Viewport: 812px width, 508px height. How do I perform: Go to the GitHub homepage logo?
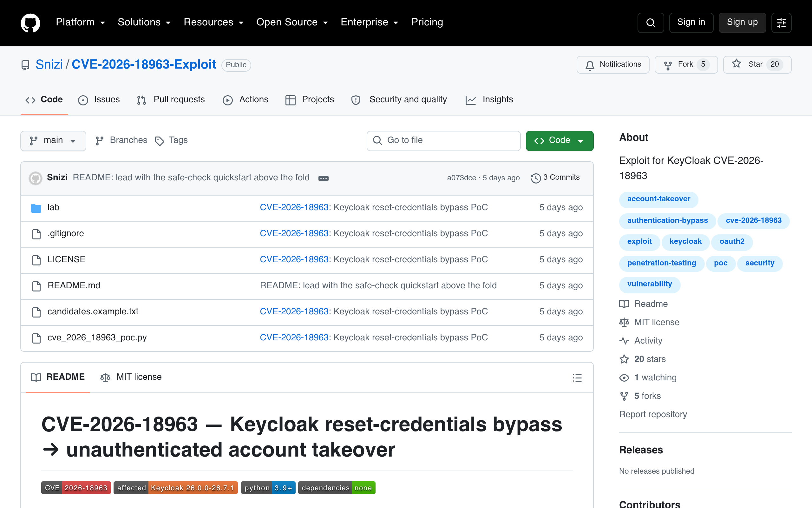(30, 23)
